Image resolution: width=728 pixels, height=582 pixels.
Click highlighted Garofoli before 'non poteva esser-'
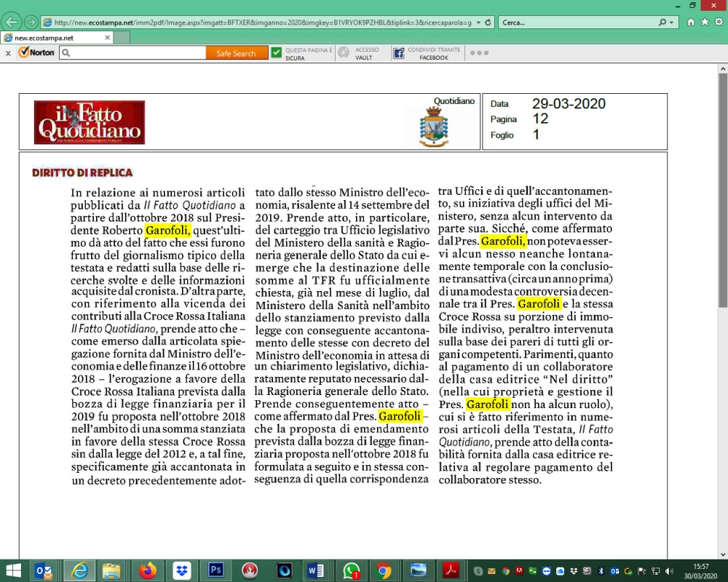503,241
